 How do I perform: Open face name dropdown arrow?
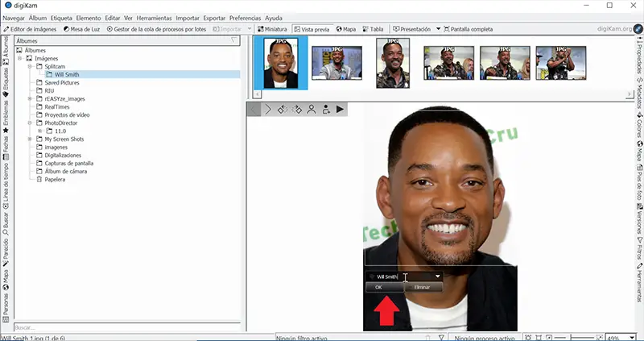(437, 277)
